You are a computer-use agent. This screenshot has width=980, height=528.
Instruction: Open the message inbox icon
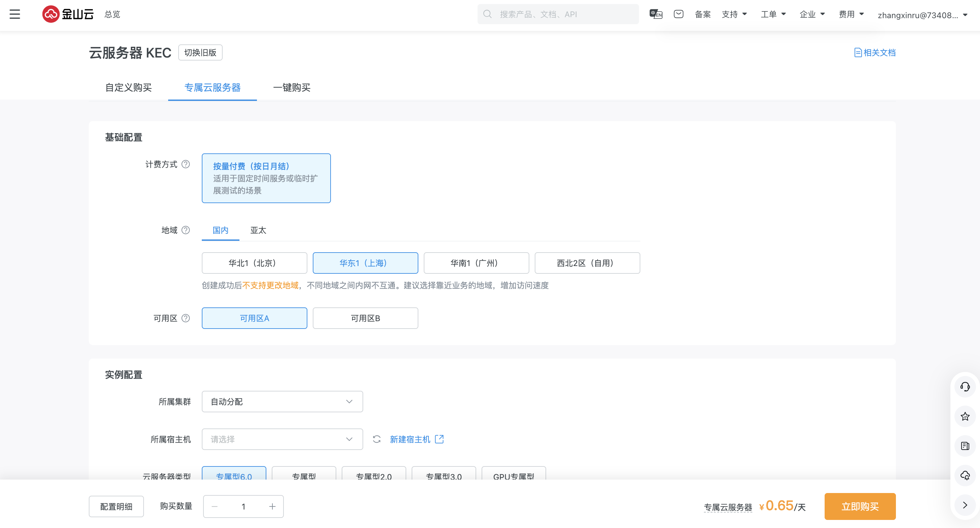[x=678, y=14]
